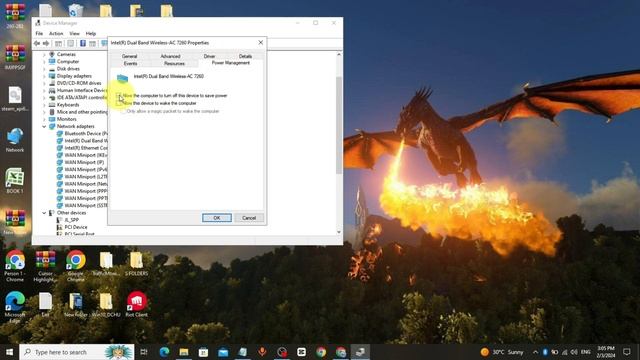Viewport: 640px width, 360px height.
Task: Open the Google Chrome desktop shortcut
Action: pos(76,266)
